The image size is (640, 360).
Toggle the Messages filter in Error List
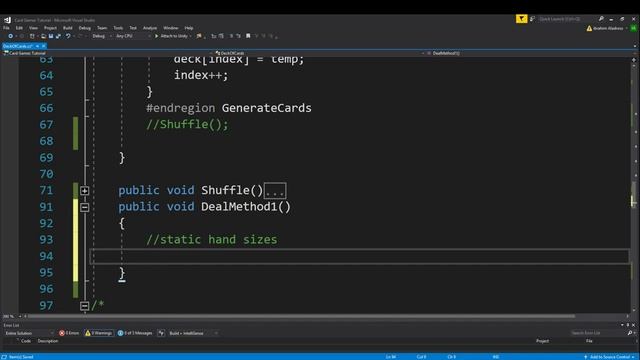pos(135,333)
